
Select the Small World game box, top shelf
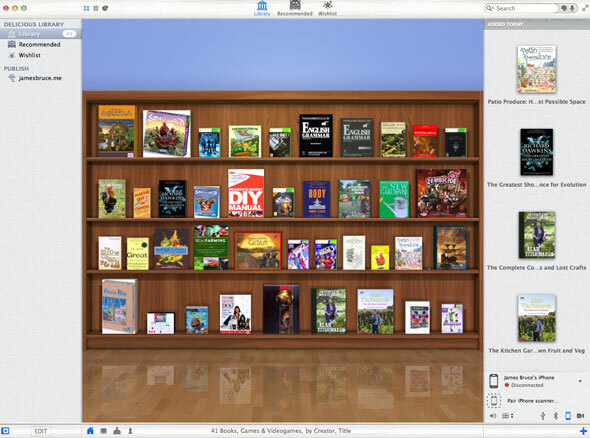[166, 133]
